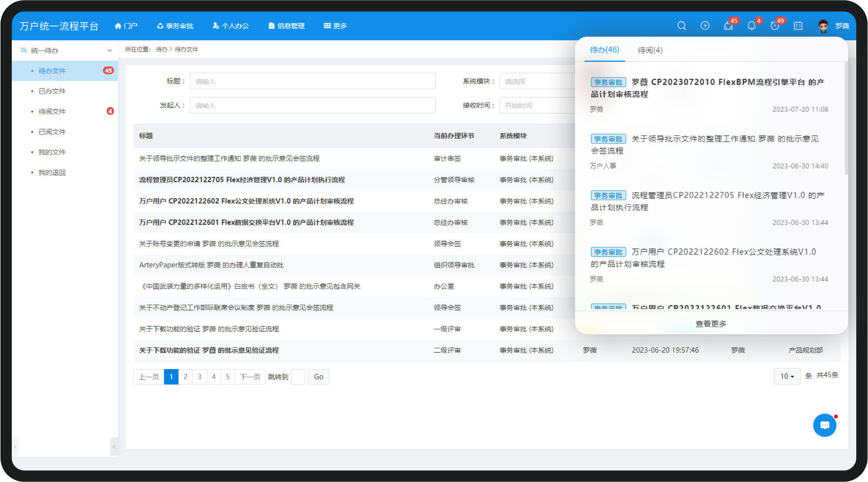
Task: Open the notification bell icon
Action: [x=751, y=26]
